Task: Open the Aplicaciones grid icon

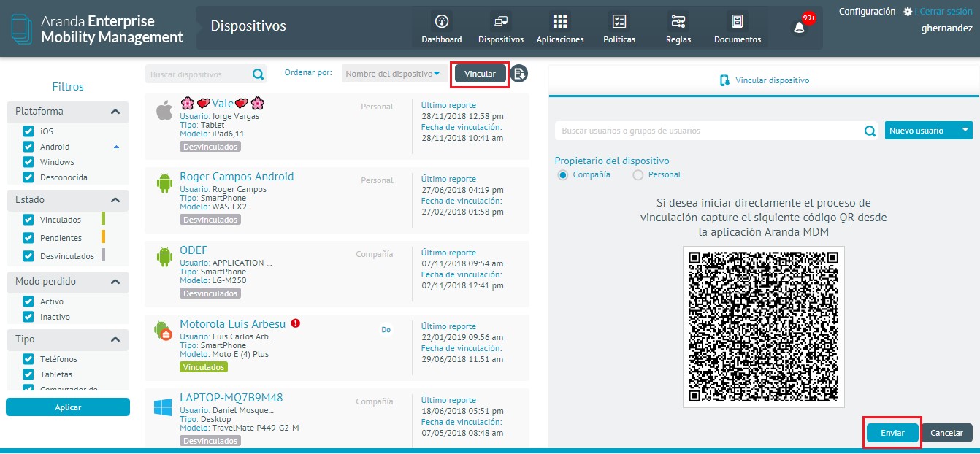Action: click(x=559, y=21)
